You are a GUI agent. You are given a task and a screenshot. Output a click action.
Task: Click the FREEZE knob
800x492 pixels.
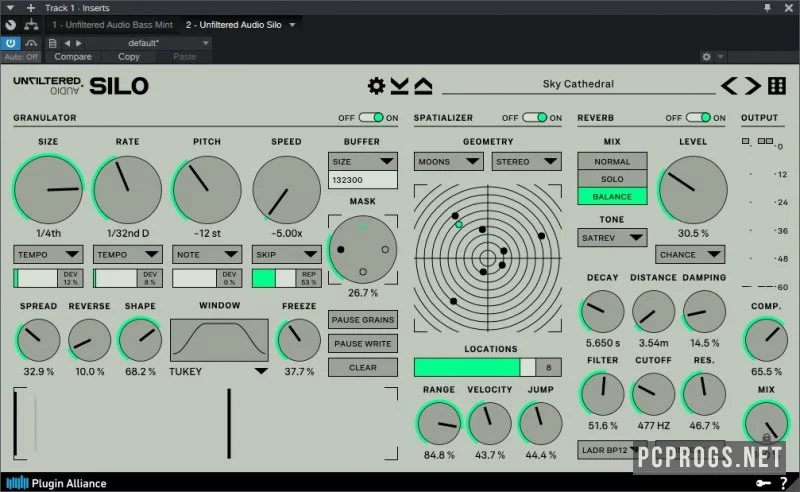click(x=299, y=340)
